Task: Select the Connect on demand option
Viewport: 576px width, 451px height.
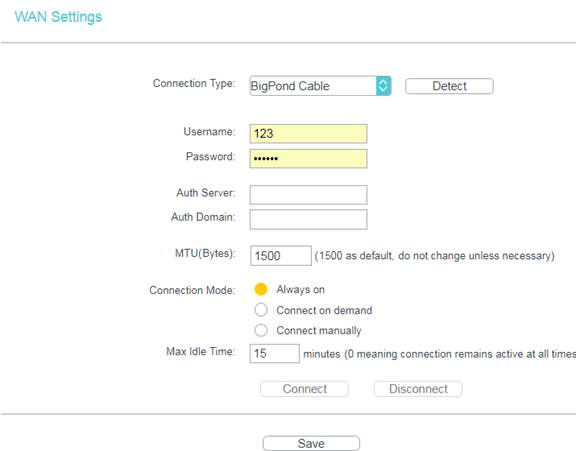Action: 261,310
